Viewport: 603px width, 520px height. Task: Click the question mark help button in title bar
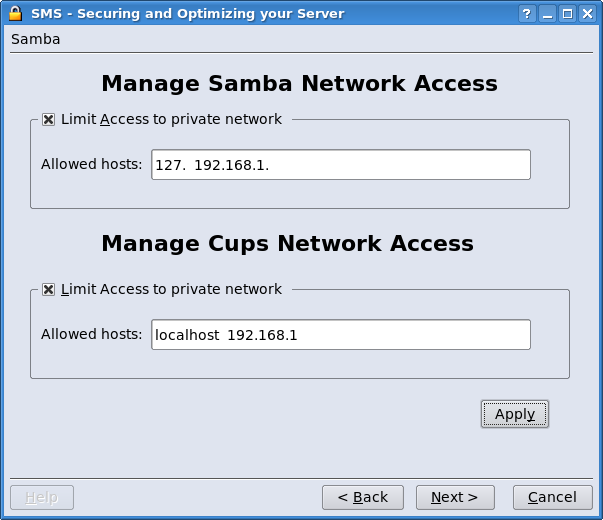click(527, 14)
